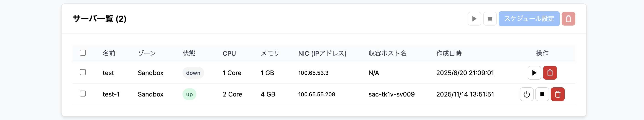Click the test-1 server name
Image resolution: width=644 pixels, height=120 pixels.
click(111, 94)
